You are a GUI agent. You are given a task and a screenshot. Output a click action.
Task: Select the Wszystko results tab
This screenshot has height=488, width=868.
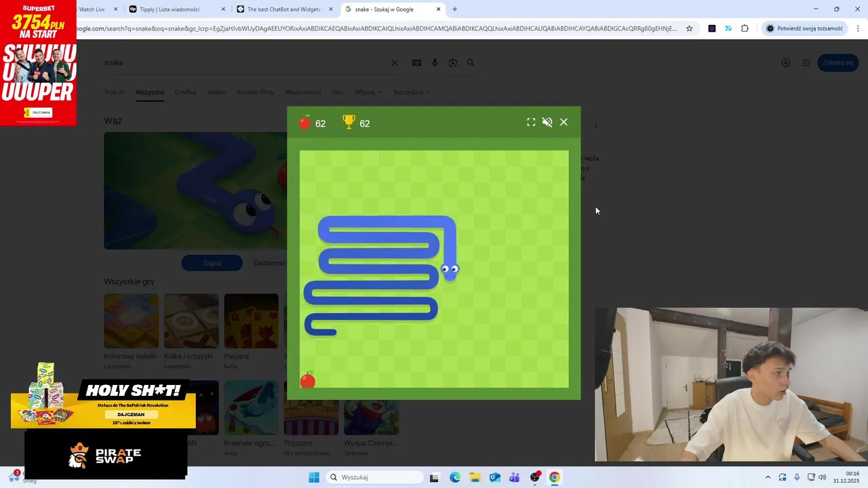pos(150,92)
